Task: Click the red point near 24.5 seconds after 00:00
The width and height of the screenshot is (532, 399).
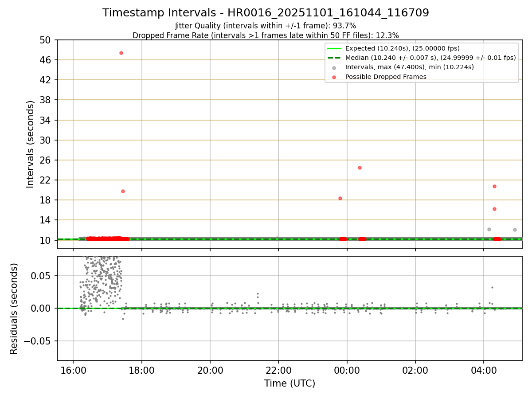Action: point(360,168)
